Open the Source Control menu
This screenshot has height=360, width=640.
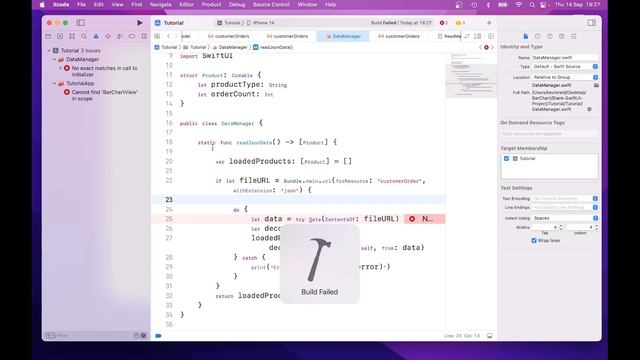click(271, 4)
